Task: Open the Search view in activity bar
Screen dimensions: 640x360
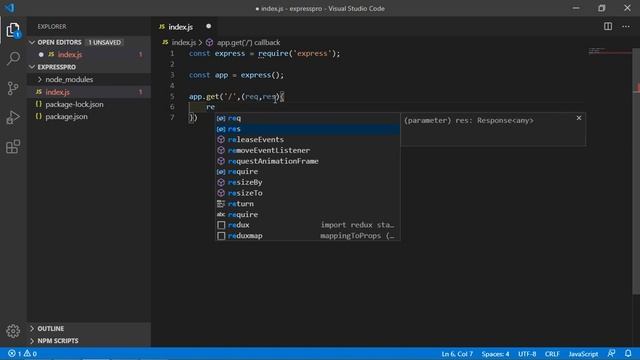Action: point(13,58)
